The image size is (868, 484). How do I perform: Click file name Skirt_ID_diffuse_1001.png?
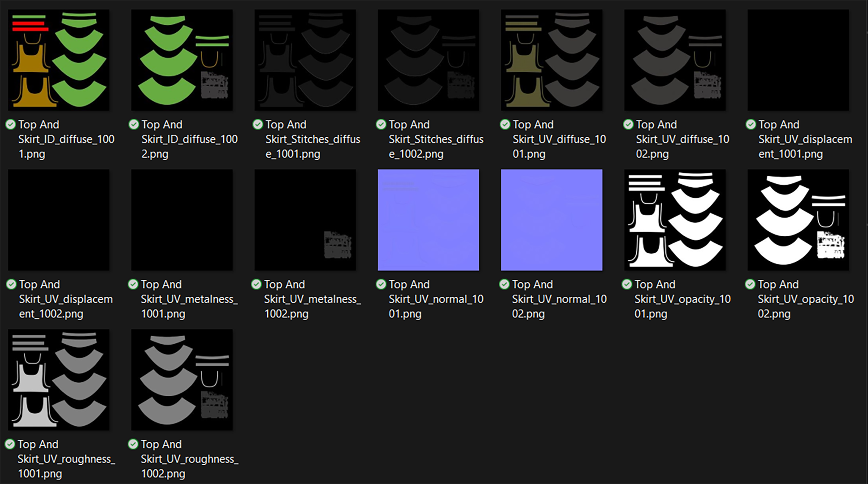[x=66, y=139]
